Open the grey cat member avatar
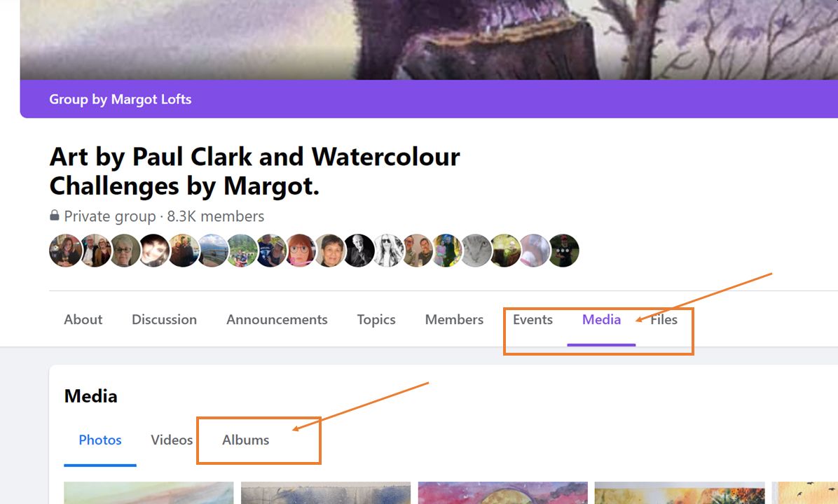 click(x=476, y=251)
